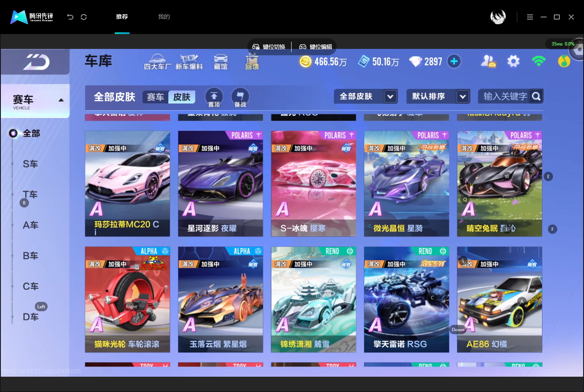The width and height of the screenshot is (584, 392).
Task: Click the 2897 diamond balance
Action: tap(434, 62)
